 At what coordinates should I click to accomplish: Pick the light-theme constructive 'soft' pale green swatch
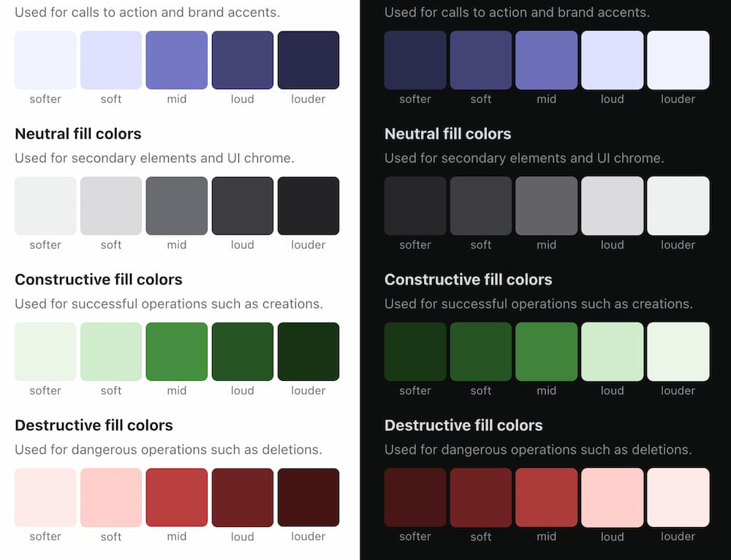coord(111,352)
